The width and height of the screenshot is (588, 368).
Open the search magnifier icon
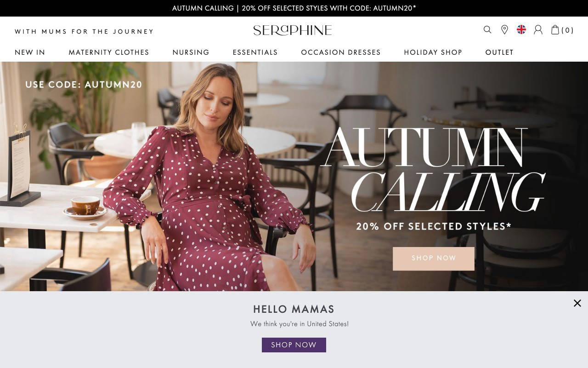tap(487, 30)
